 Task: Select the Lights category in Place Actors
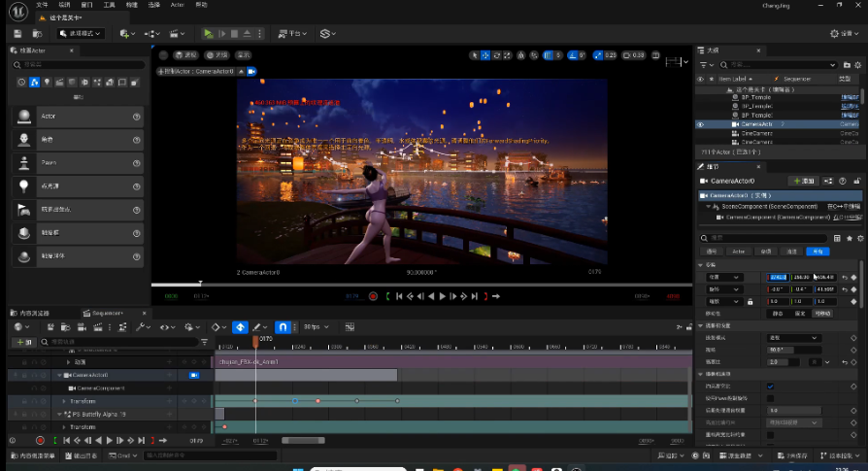pos(47,82)
